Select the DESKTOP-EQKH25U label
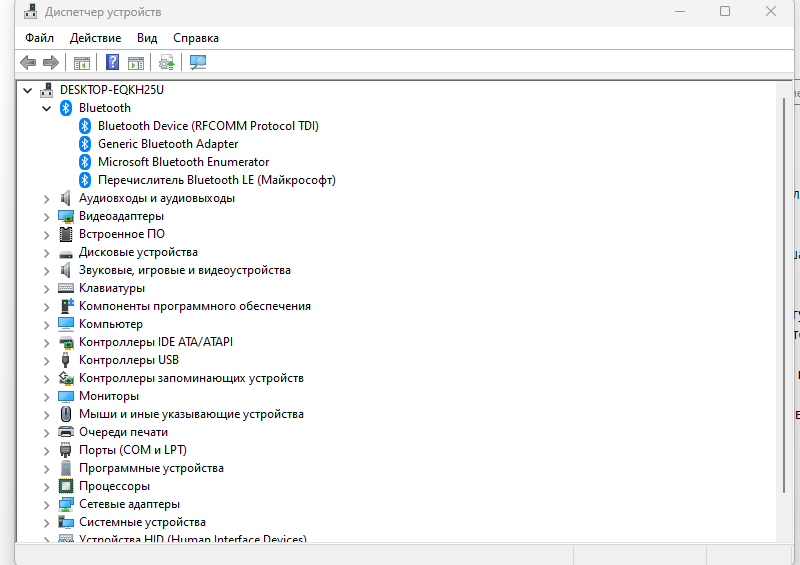 [x=112, y=90]
